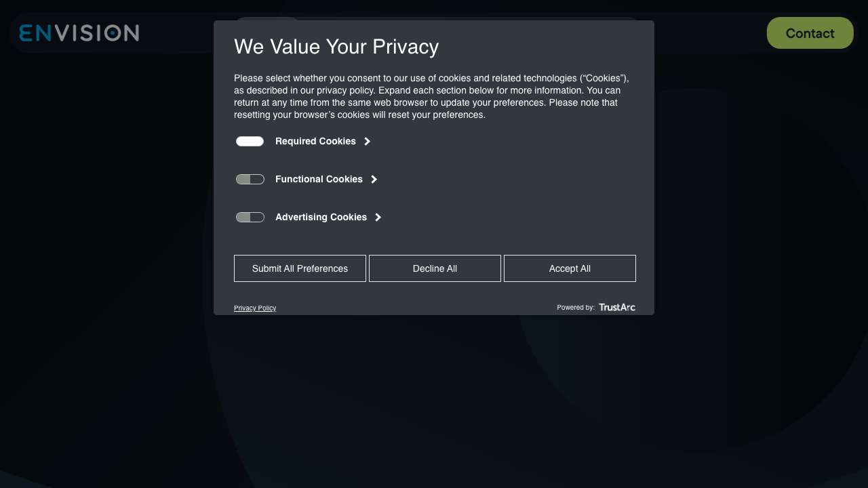Toggle the Required Cookies switch
868x488 pixels.
coord(250,142)
